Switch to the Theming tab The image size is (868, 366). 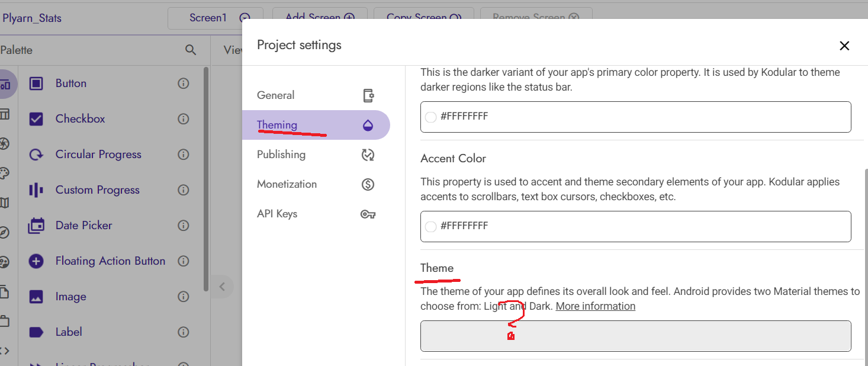coord(316,125)
